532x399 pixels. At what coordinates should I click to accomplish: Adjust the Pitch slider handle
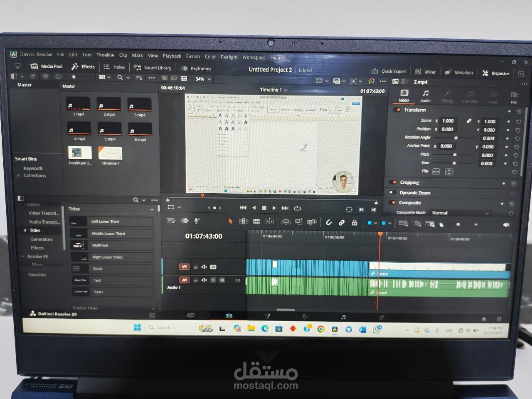click(x=455, y=155)
